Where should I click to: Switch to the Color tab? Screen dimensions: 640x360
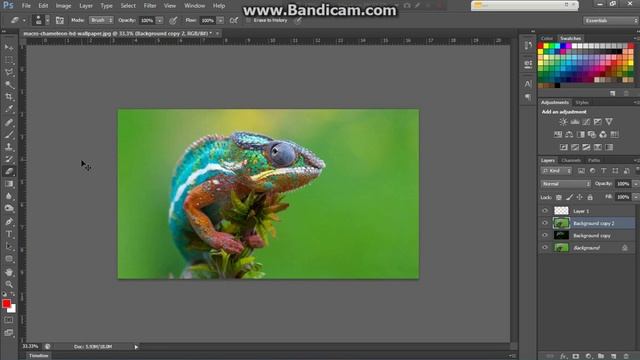point(547,38)
